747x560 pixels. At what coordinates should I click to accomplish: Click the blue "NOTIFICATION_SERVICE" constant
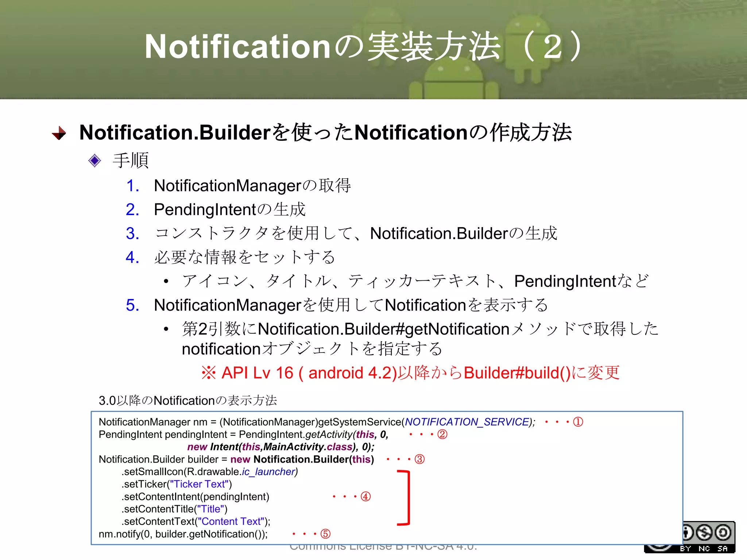[x=467, y=422]
